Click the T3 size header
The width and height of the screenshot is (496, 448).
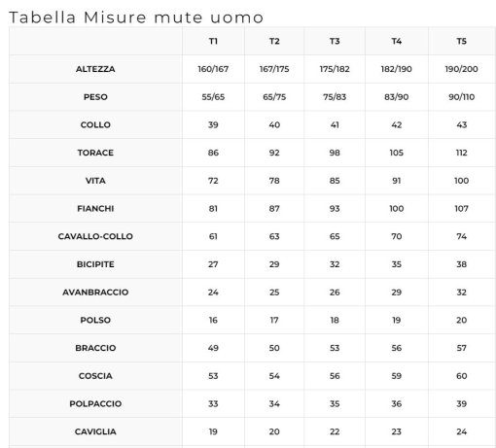pos(335,41)
